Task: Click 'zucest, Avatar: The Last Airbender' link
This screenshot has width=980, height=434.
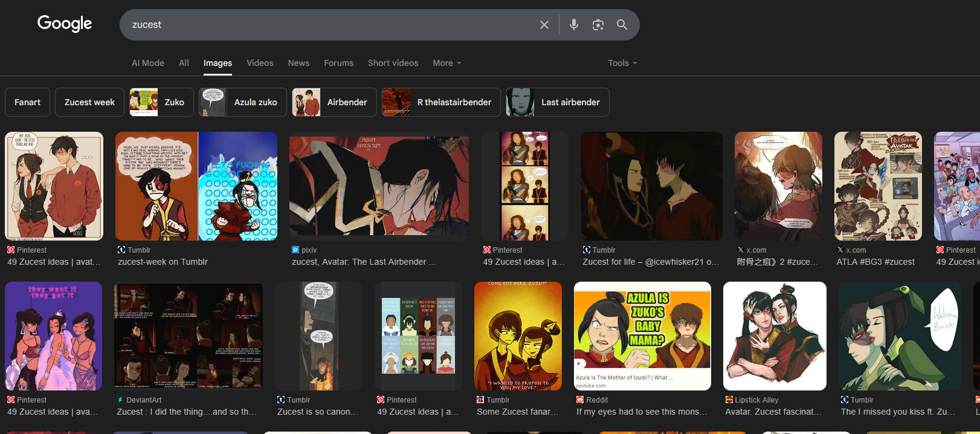Action: coord(364,262)
